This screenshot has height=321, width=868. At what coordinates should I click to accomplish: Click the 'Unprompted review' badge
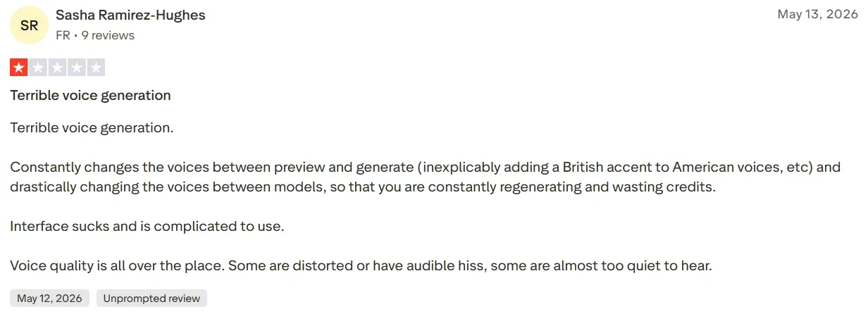[151, 298]
